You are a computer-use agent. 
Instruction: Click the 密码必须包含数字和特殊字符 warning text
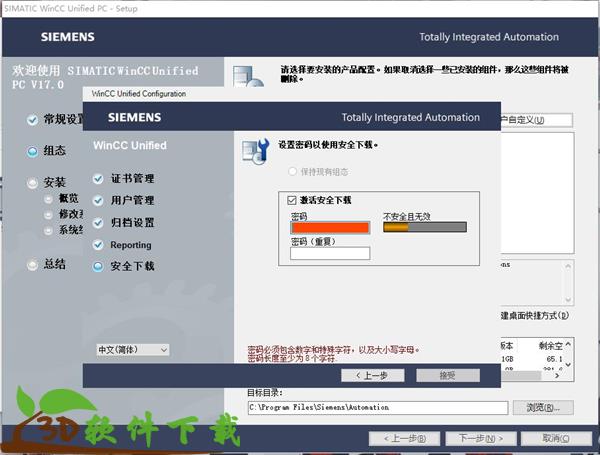(333, 350)
